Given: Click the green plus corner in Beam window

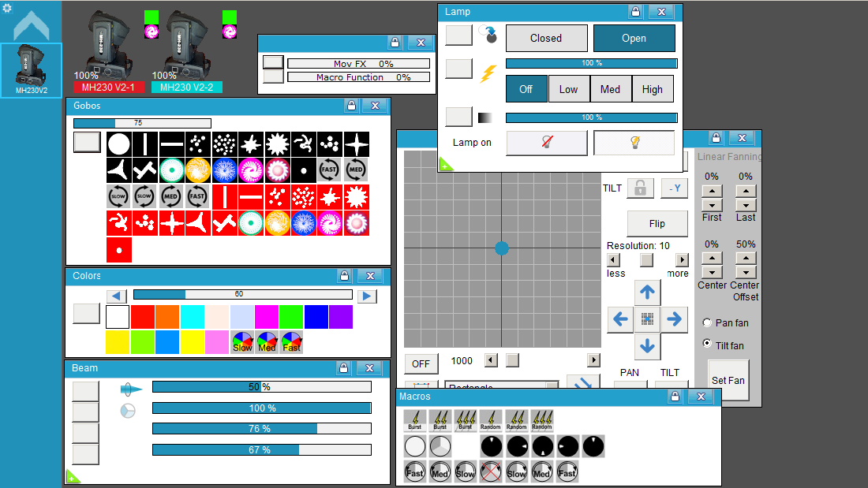Looking at the screenshot, I should pos(73,476).
